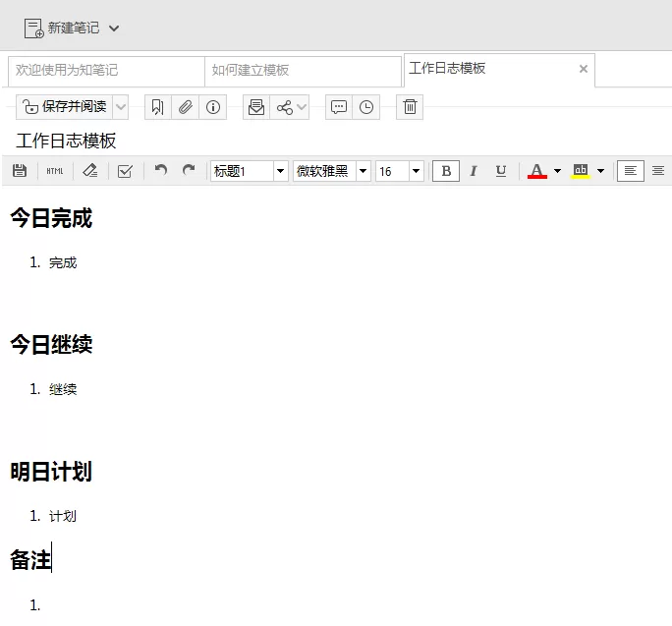Close the 工作日志模板 tab
Viewport: 672px width, 626px height.
coord(583,69)
